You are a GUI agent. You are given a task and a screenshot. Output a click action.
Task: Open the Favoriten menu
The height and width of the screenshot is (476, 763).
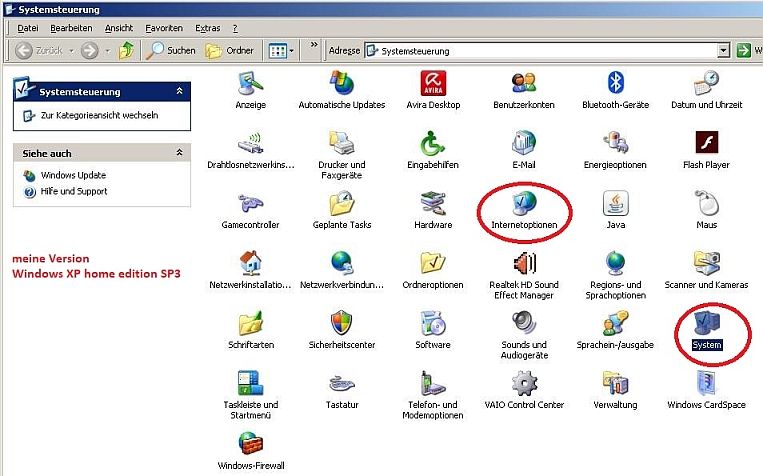coord(164,28)
